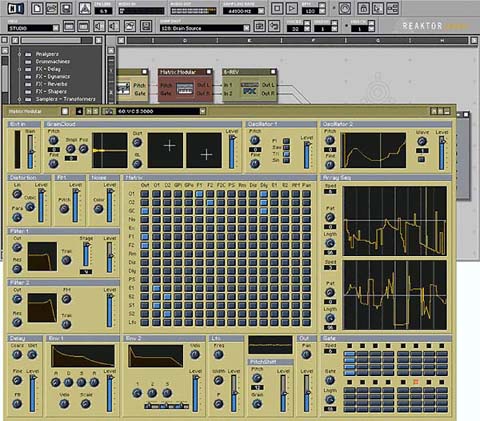Click the Stop button in the transport
This screenshot has height=421, width=480.
[x=277, y=8]
